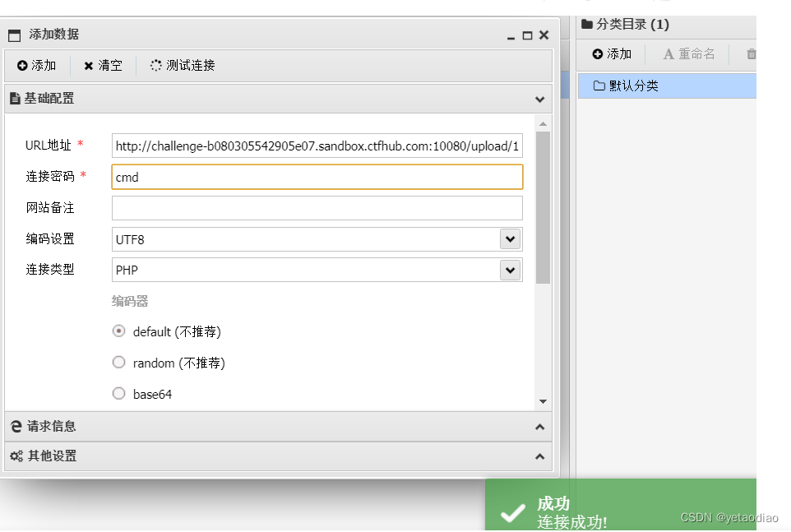Click the 清空 clear icon

(90, 66)
